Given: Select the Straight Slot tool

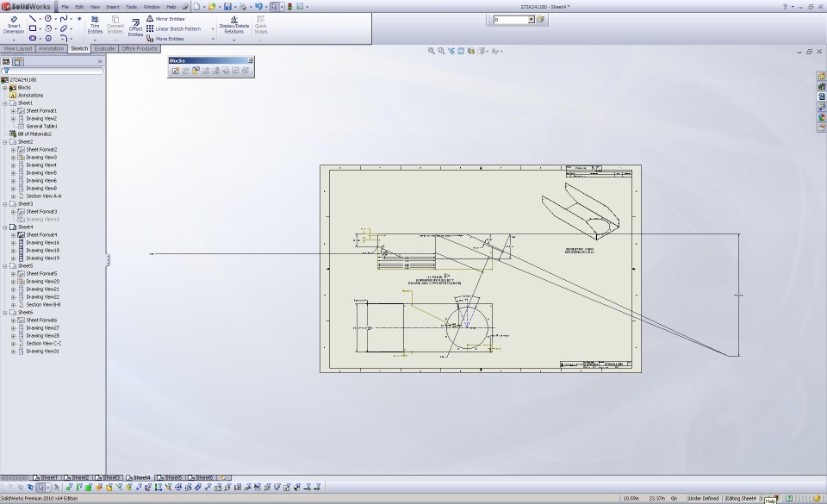Looking at the screenshot, I should tap(33, 39).
